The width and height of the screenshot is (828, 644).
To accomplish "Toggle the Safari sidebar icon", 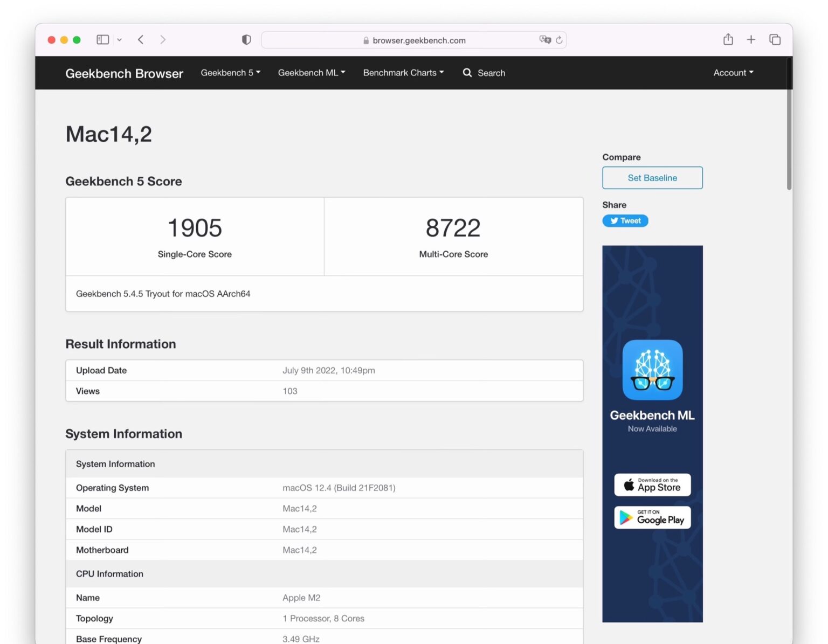I will (x=102, y=40).
